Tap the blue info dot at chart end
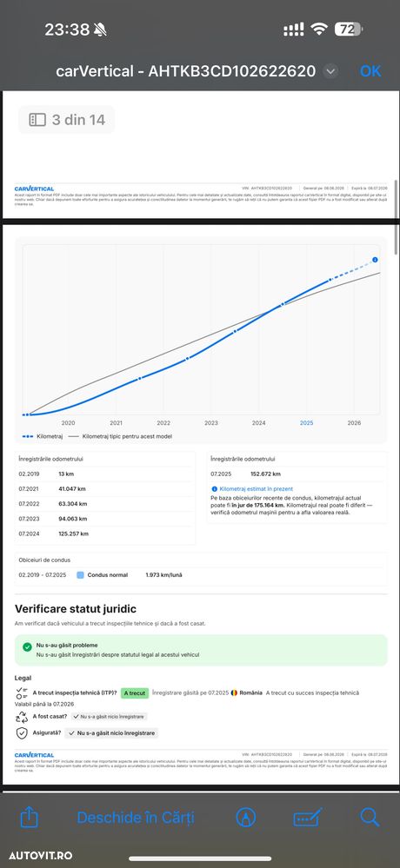The image size is (400, 868). point(375,260)
